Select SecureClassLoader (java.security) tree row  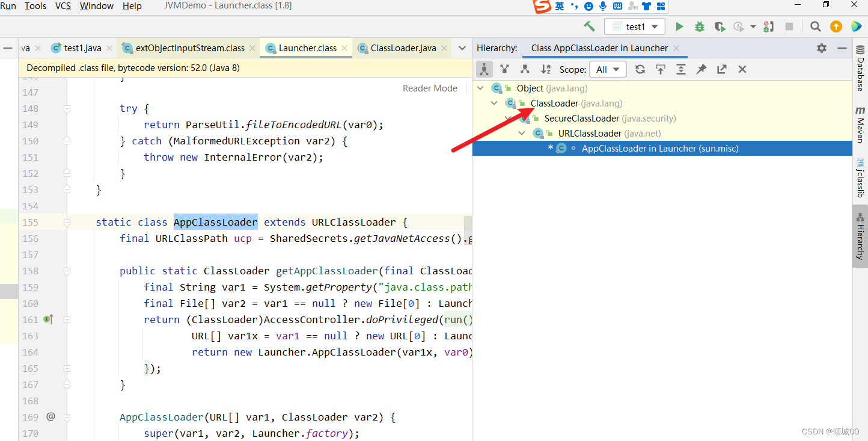tap(662, 118)
